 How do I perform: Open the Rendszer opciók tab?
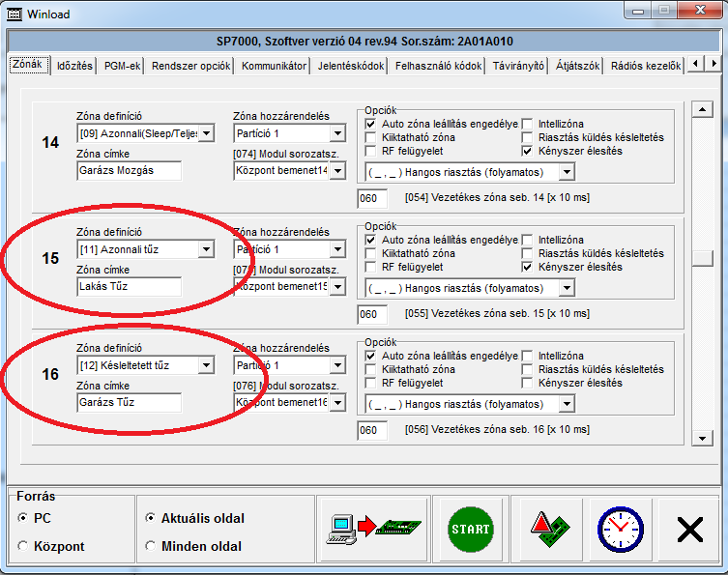tap(190, 66)
